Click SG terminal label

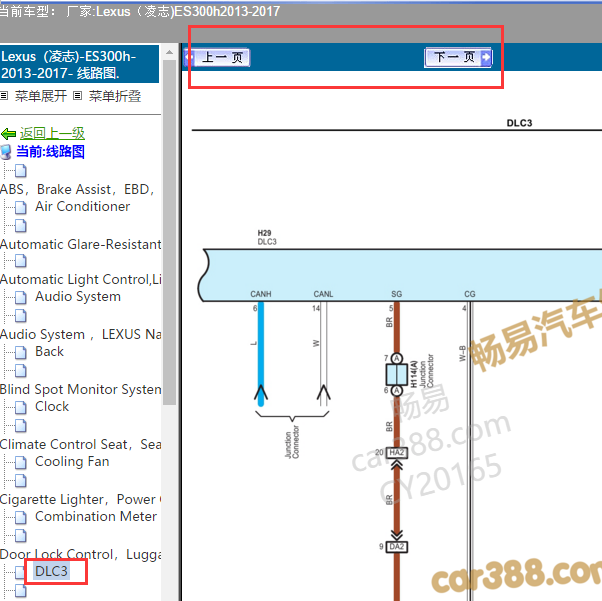(x=397, y=294)
